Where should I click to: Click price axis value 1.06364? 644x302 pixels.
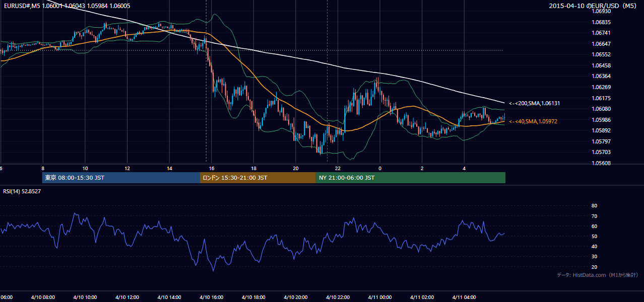click(x=602, y=76)
